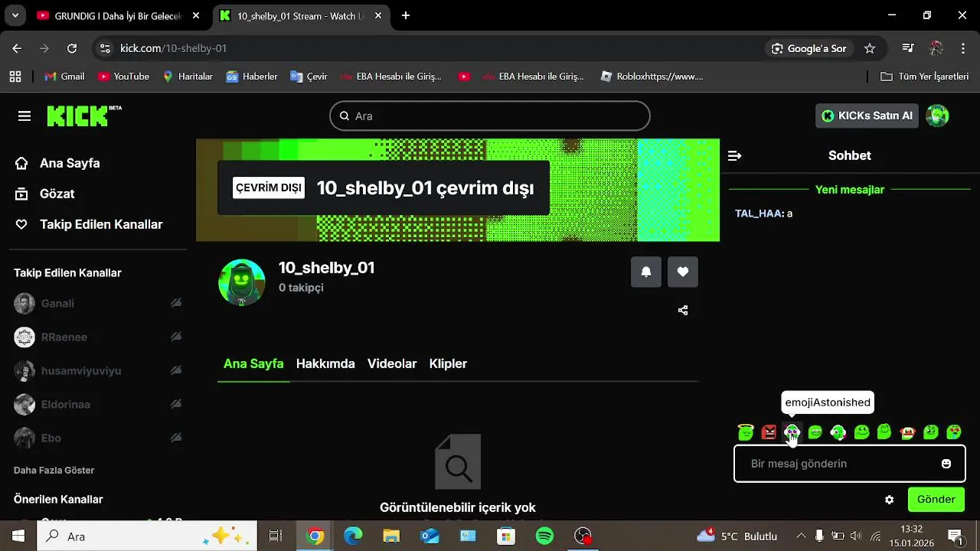Viewport: 980px width, 551px height.
Task: Go to Ana Sayfa in the sidebar
Action: [x=70, y=163]
